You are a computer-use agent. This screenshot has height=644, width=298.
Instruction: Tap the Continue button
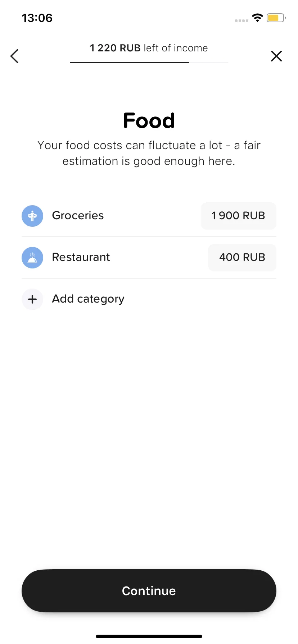pos(149,591)
